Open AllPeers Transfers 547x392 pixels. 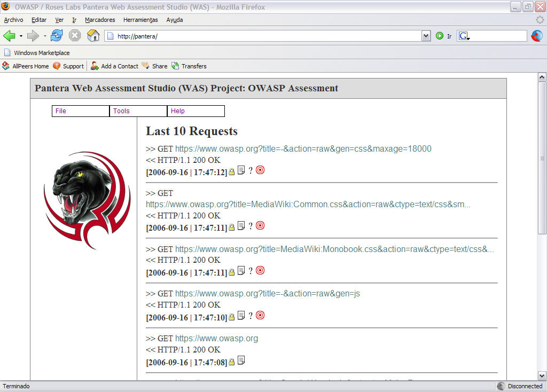tap(189, 66)
